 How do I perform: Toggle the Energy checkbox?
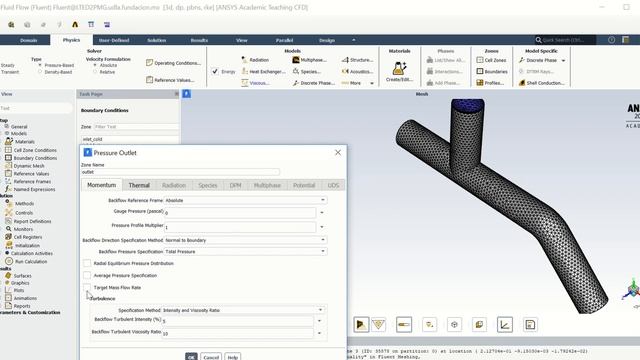pos(215,71)
